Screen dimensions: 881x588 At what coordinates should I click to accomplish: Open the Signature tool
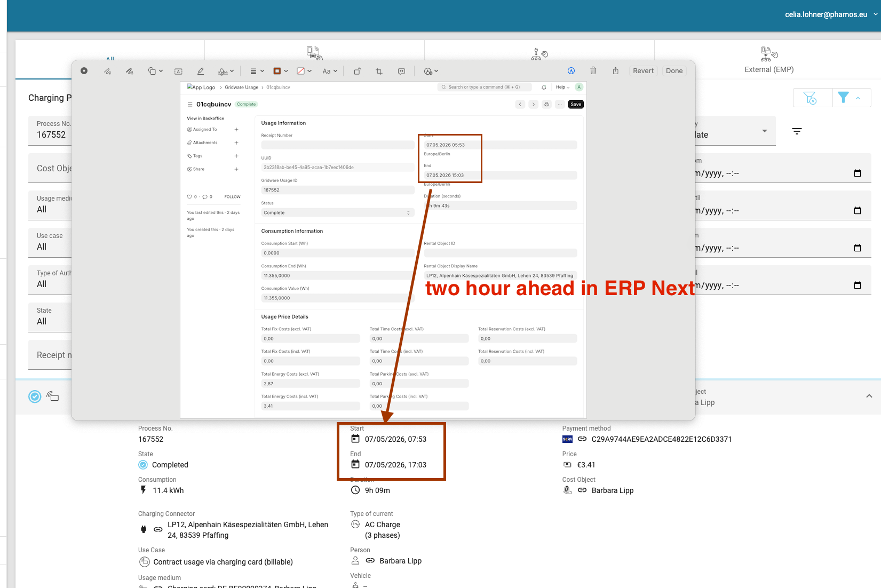(223, 71)
